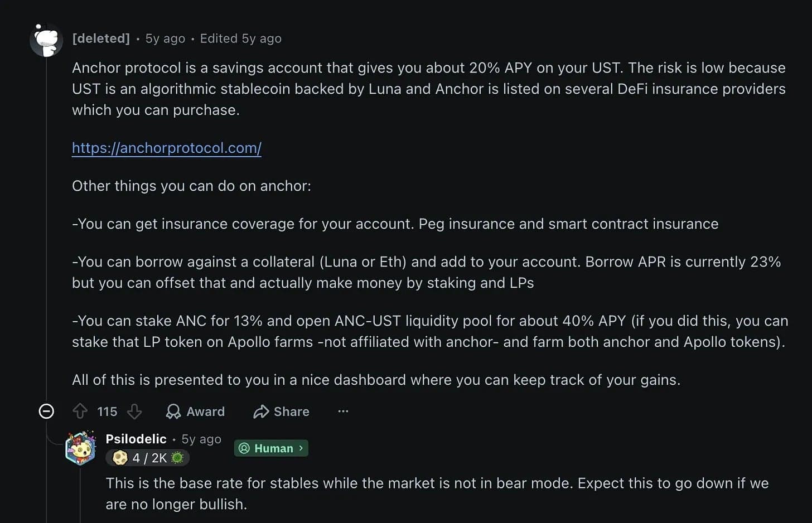The image size is (812, 523).
Task: Click Psilodelic's 5y ago timestamp
Action: tap(201, 439)
